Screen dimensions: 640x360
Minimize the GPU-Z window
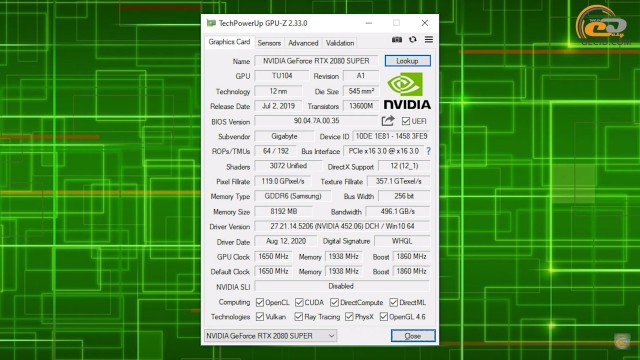click(369, 23)
